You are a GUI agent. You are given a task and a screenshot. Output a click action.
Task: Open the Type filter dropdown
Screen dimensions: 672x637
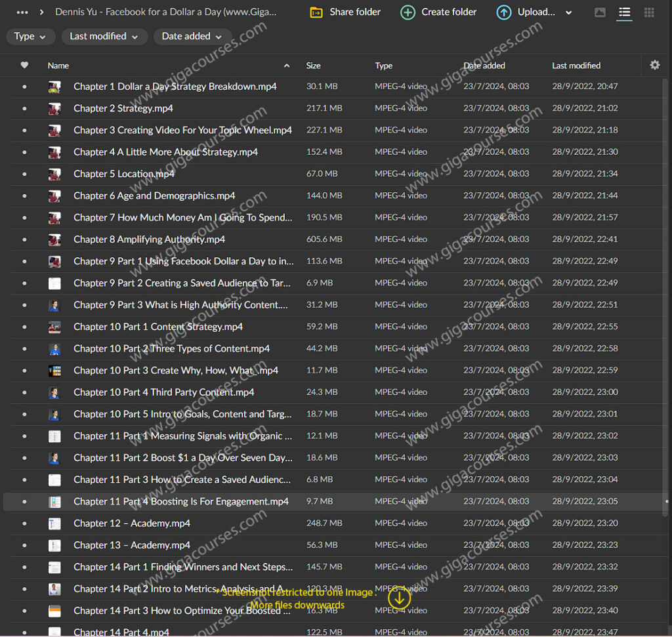(30, 37)
